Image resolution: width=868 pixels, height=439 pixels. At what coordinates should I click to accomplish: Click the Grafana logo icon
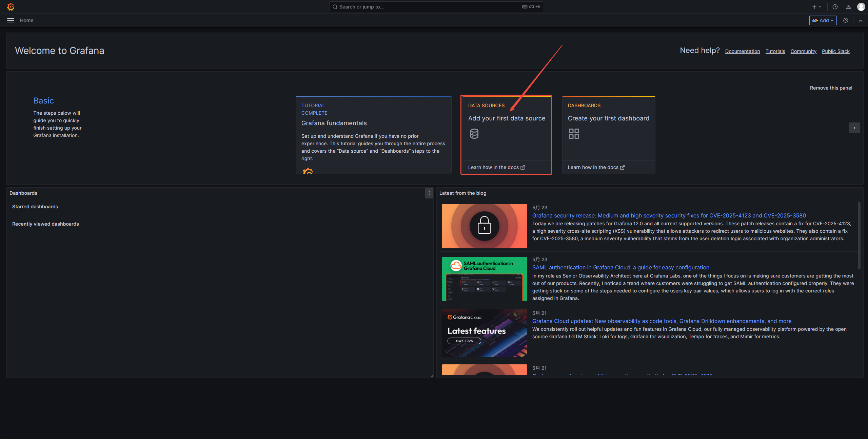11,7
